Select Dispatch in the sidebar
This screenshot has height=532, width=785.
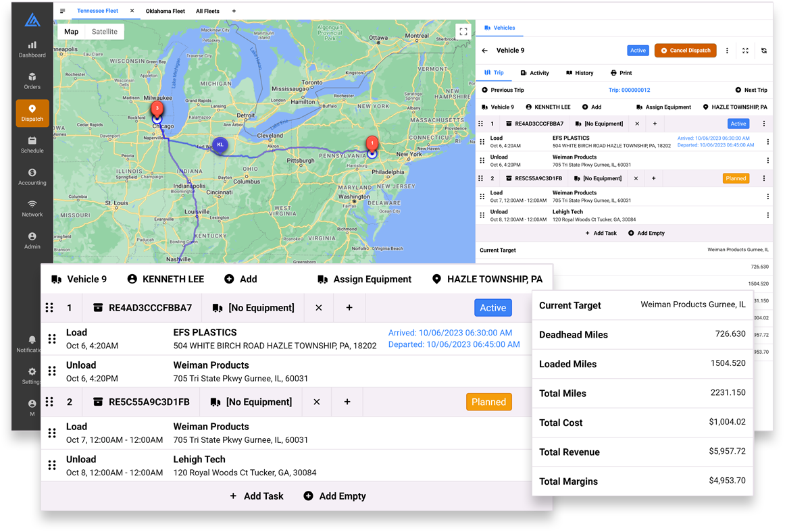pyautogui.click(x=32, y=113)
